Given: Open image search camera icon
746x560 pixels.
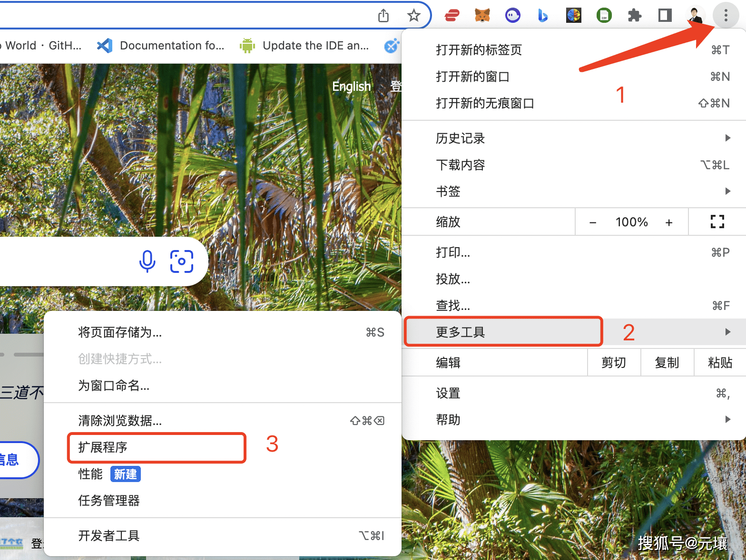Looking at the screenshot, I should coord(182,261).
